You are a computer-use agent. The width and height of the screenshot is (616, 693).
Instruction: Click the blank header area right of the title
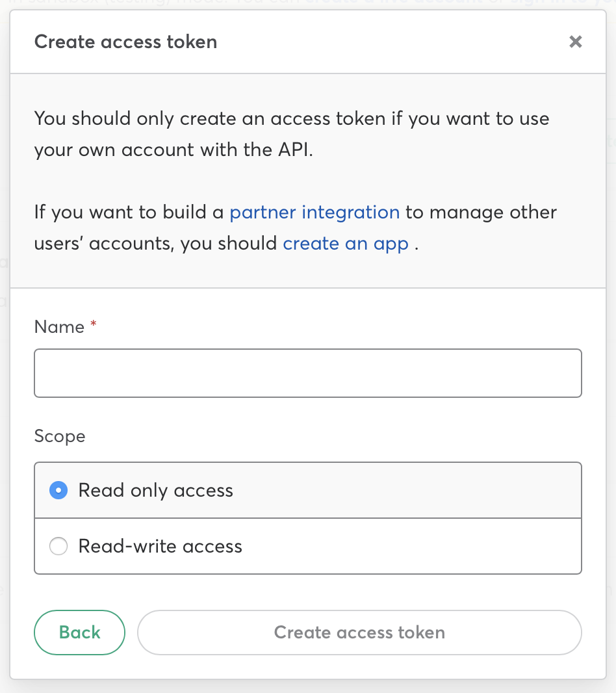point(390,42)
